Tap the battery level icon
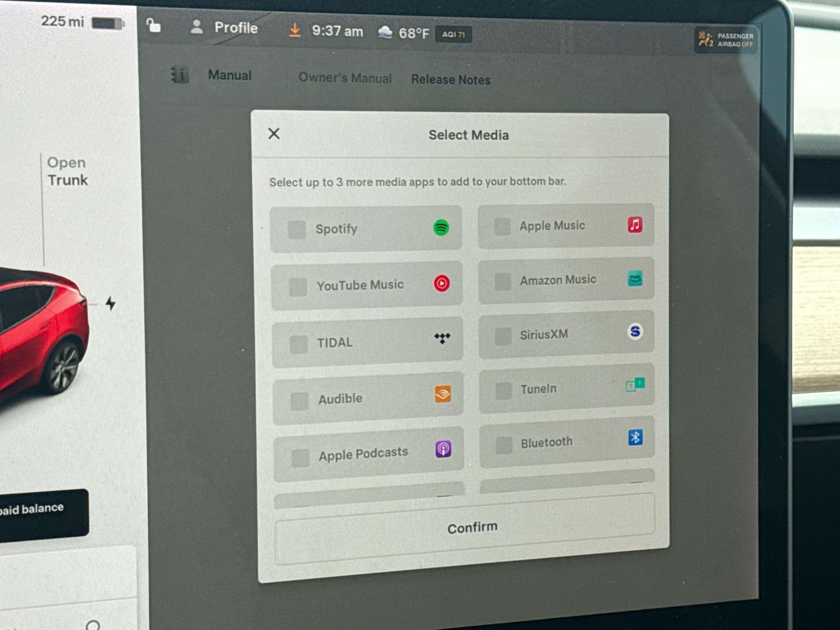Image resolution: width=840 pixels, height=630 pixels. pyautogui.click(x=108, y=24)
